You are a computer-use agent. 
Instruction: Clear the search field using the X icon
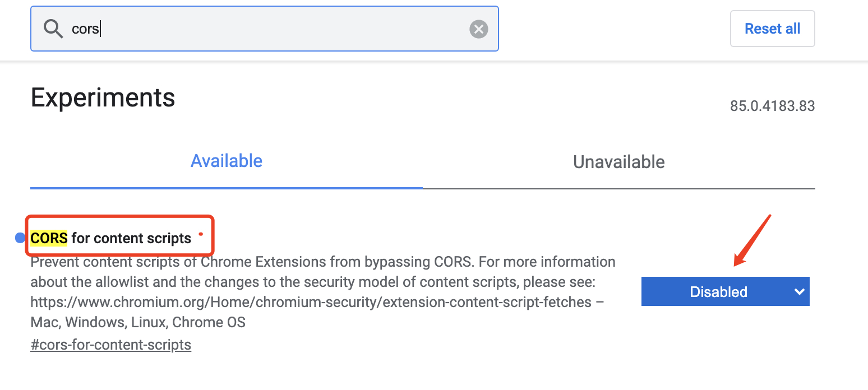click(478, 29)
